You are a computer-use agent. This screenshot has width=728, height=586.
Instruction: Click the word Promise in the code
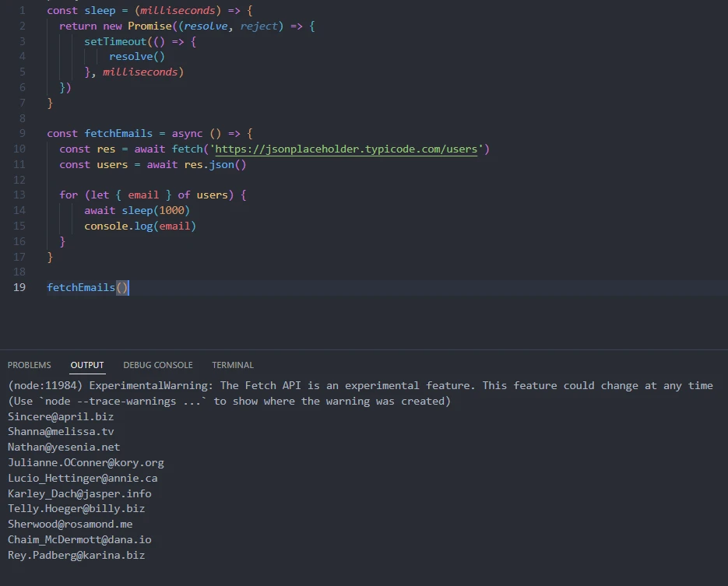[149, 26]
